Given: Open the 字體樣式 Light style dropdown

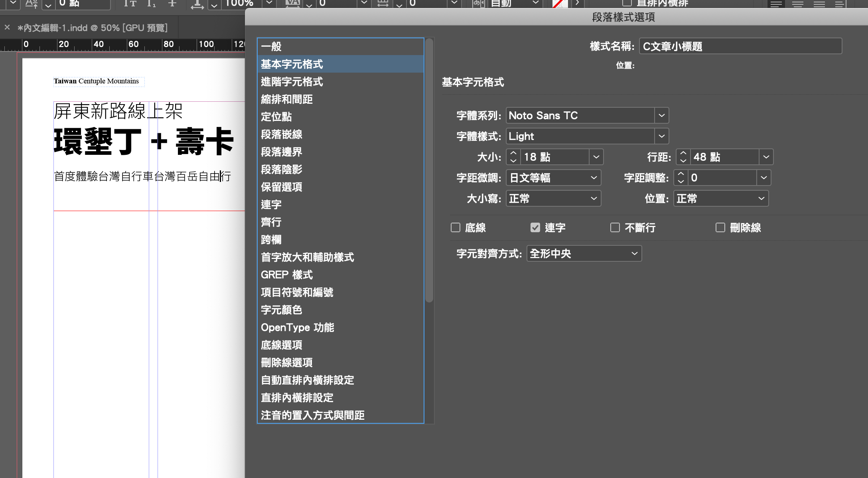Looking at the screenshot, I should 661,136.
